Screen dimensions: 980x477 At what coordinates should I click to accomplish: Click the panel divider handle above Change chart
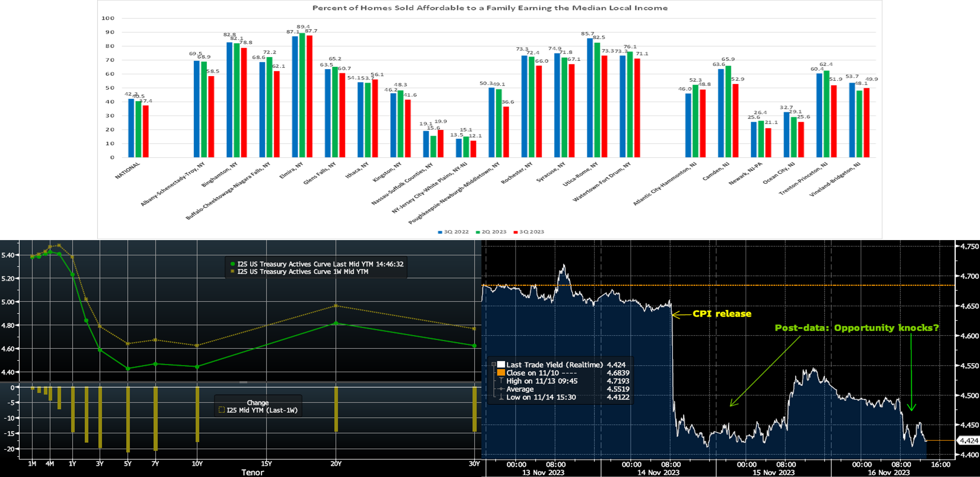coord(244,382)
